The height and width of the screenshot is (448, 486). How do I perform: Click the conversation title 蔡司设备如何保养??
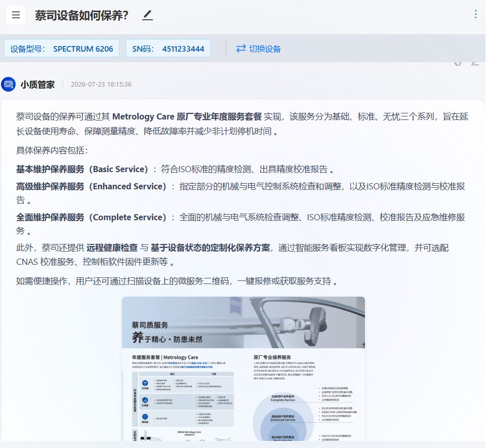[x=82, y=15]
